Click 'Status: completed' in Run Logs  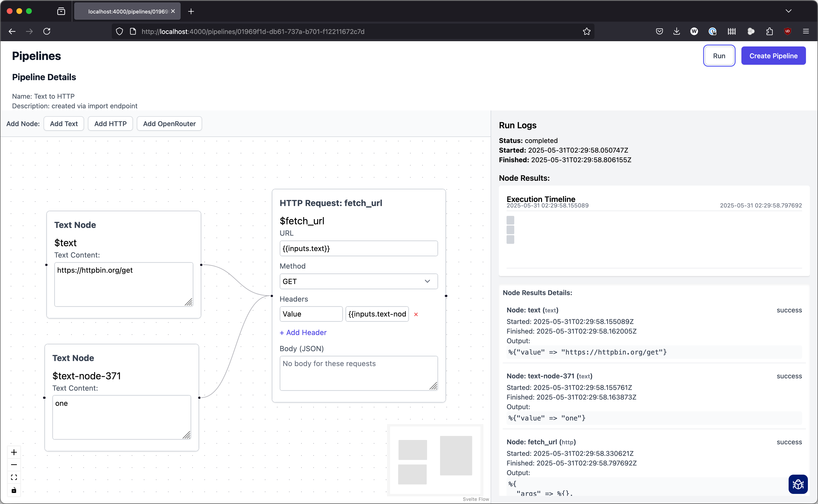(x=528, y=141)
